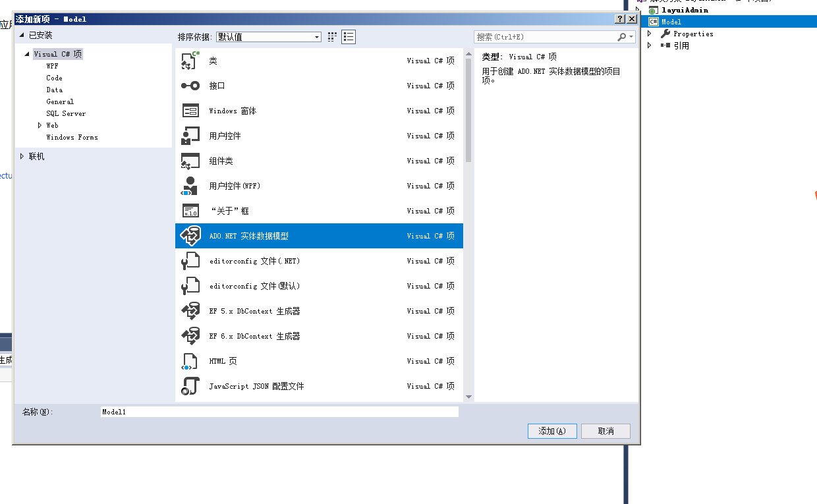The image size is (817, 504).
Task: Select Code category in tree
Action: pos(55,78)
